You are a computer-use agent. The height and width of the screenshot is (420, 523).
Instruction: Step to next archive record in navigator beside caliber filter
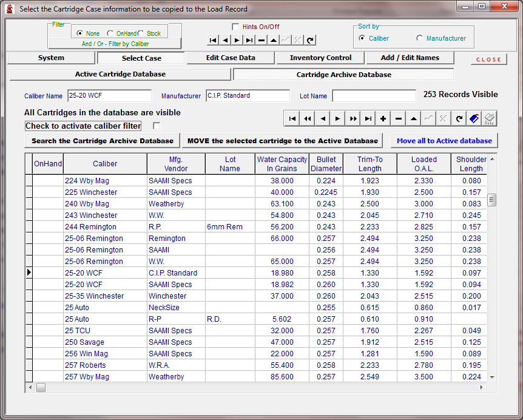point(337,118)
